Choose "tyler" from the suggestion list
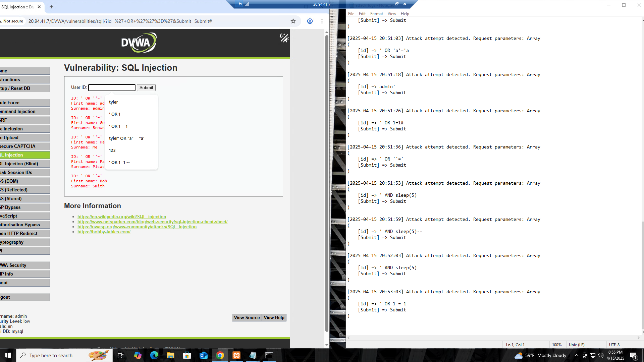The height and width of the screenshot is (362, 644). pos(113,102)
